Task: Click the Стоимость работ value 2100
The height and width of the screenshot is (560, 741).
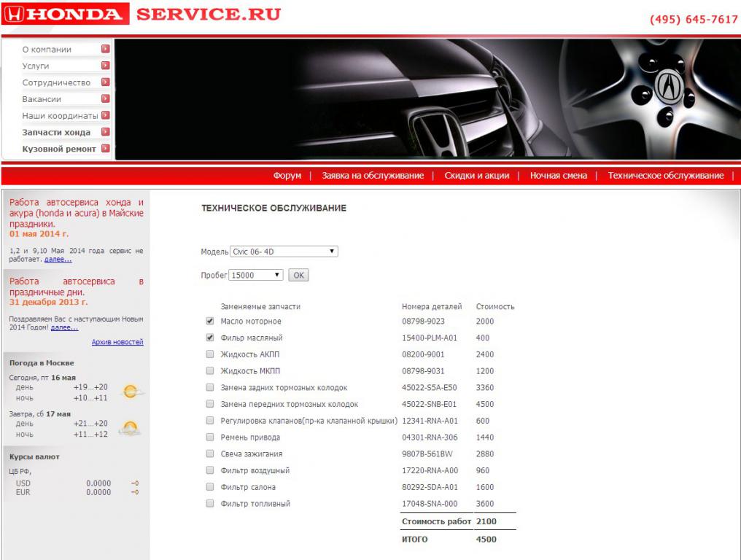Action: (x=486, y=521)
